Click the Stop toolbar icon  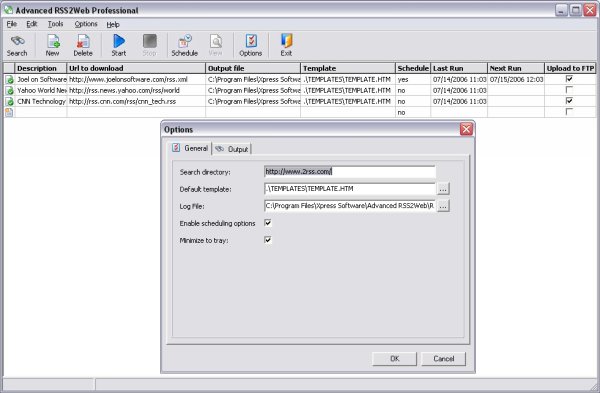150,45
